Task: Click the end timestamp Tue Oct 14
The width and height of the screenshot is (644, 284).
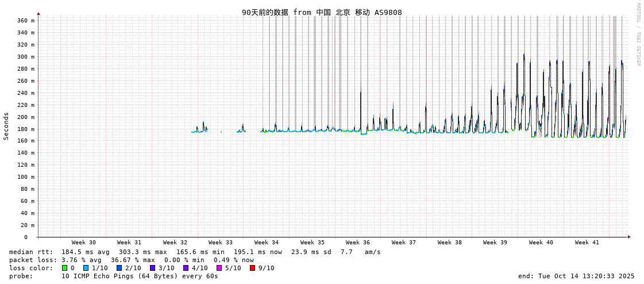Action: tap(576, 276)
